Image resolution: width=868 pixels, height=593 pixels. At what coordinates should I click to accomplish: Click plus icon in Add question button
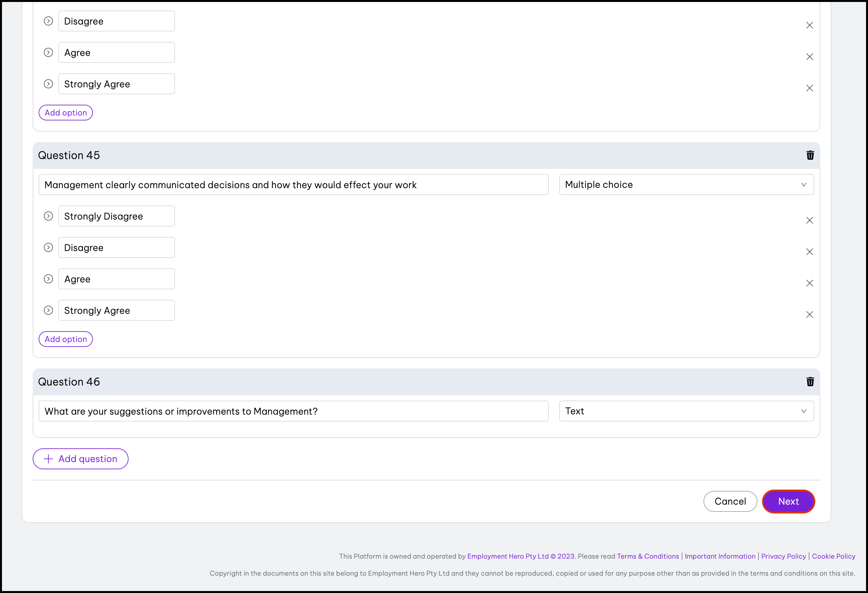(48, 459)
